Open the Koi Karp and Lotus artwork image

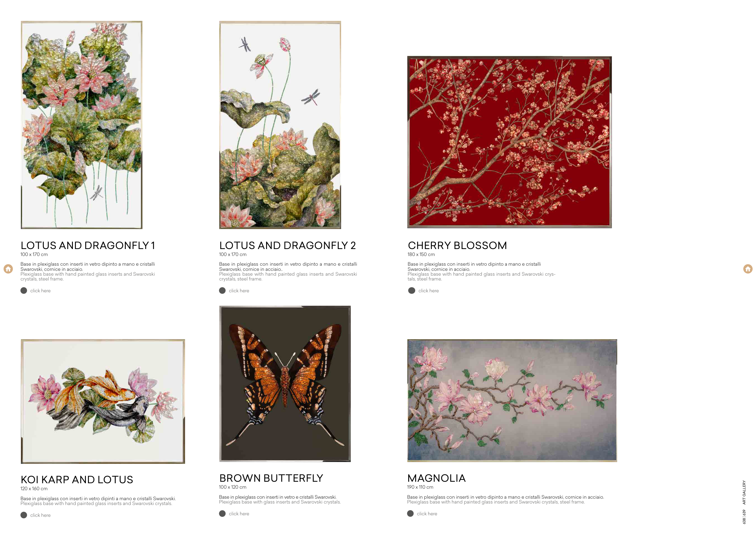pyautogui.click(x=103, y=401)
